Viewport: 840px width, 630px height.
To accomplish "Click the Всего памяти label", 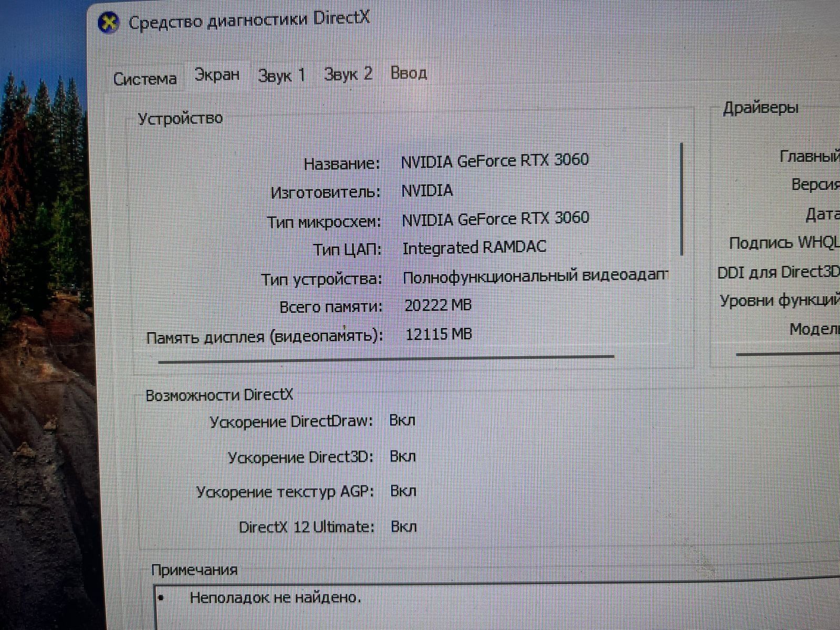I will tap(331, 307).
